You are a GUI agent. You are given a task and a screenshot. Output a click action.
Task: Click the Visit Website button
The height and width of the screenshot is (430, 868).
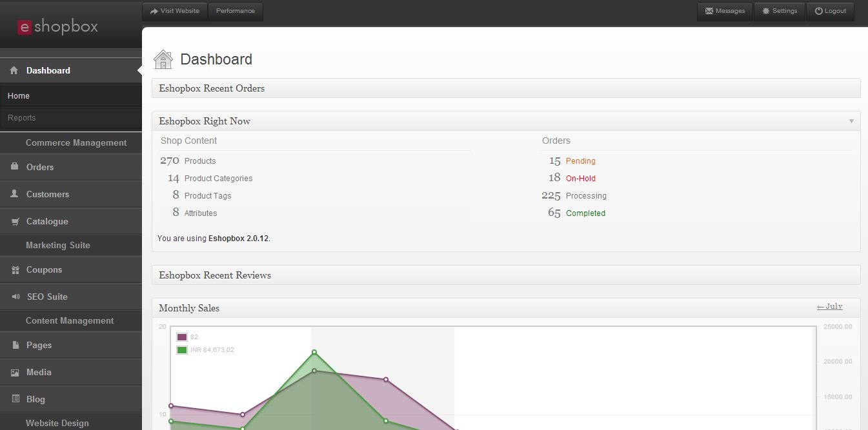(175, 11)
